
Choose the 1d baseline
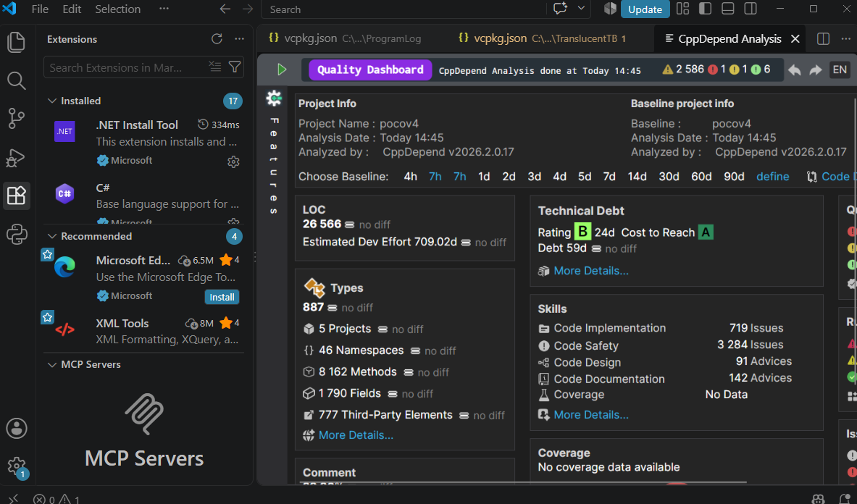click(484, 177)
